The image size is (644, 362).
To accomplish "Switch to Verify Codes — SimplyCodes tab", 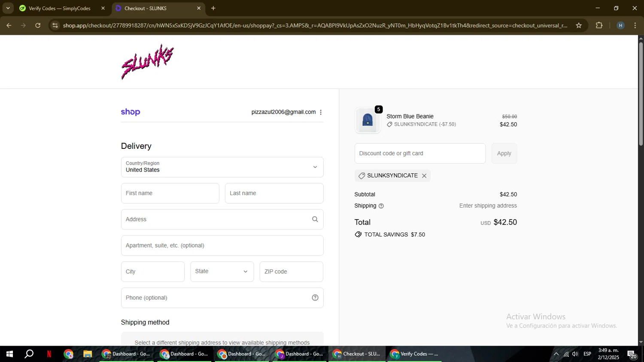I will point(59,8).
